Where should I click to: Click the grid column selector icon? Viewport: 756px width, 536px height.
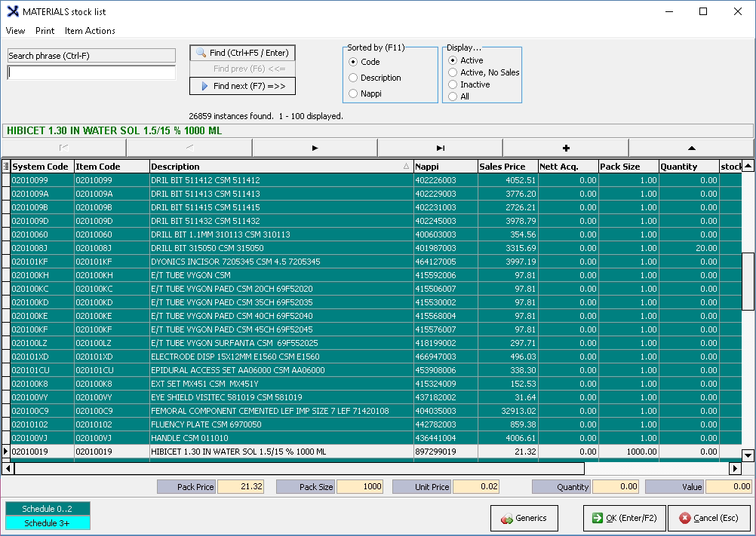[x=6, y=167]
